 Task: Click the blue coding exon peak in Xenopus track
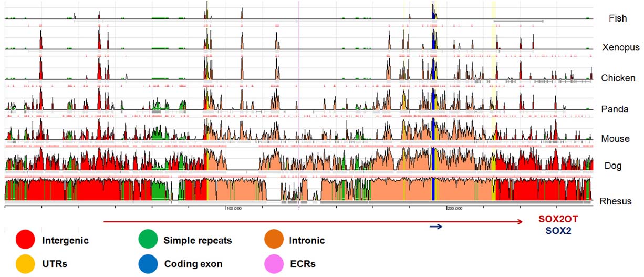433,40
